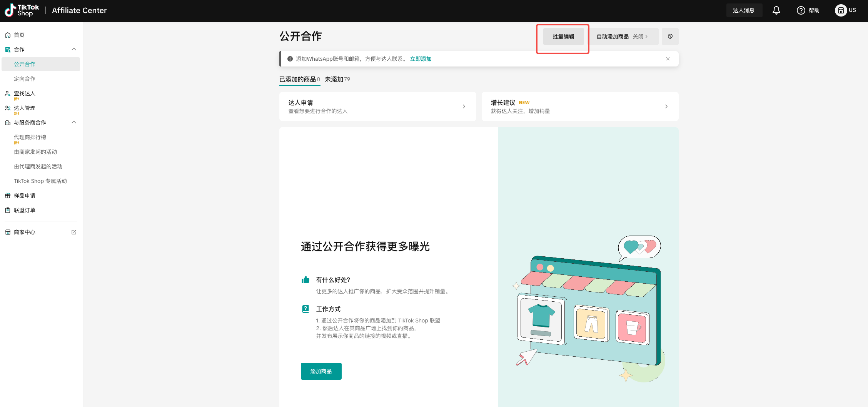Screen dimensions: 868x407
Task: Click the TikTok Shop logo
Action: tap(22, 10)
